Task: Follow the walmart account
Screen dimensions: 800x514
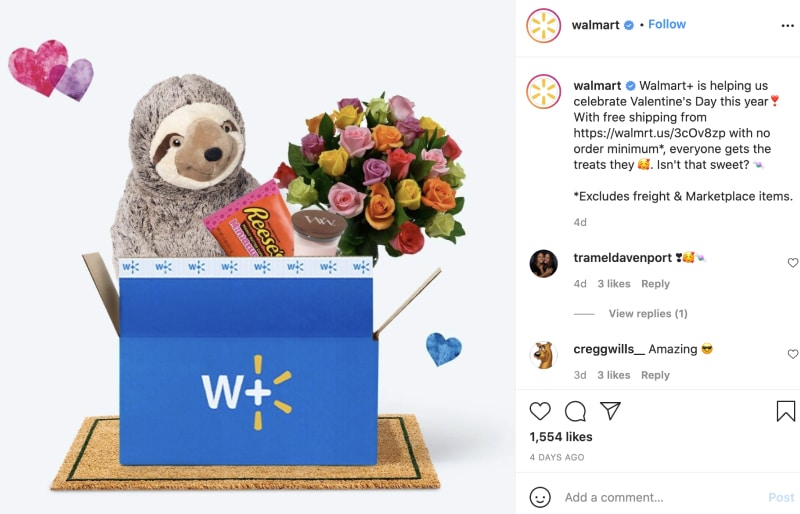Action: [667, 24]
